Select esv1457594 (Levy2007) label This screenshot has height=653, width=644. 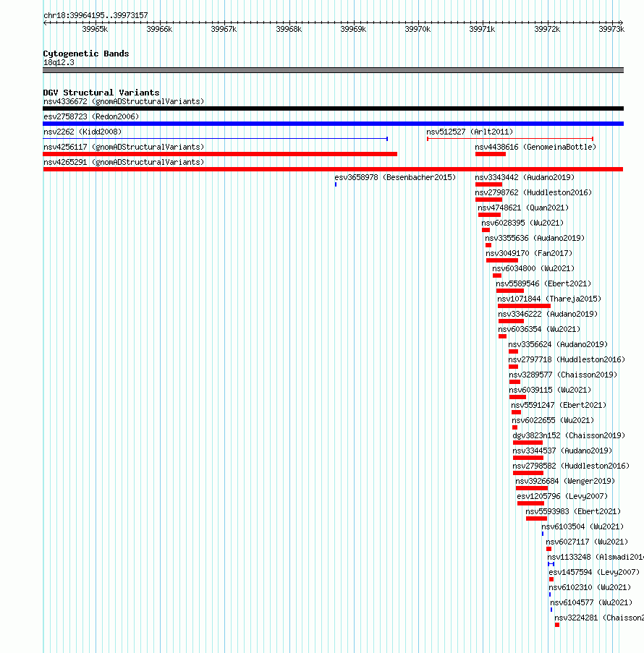[x=594, y=573]
